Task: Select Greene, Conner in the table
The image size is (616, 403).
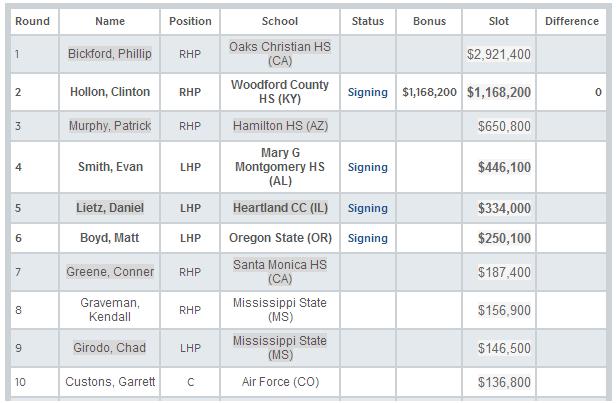Action: pos(110,272)
